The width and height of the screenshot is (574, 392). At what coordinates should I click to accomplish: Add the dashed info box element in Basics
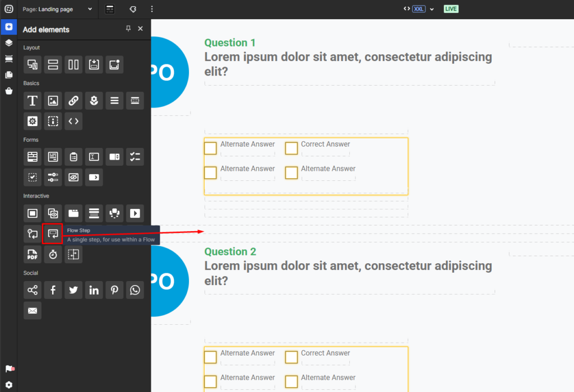(53, 121)
